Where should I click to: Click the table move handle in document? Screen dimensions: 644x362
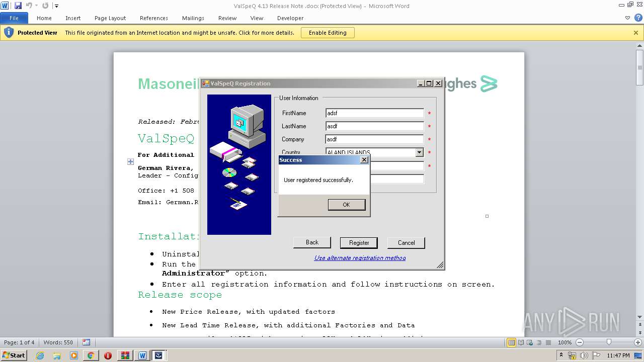tap(130, 161)
